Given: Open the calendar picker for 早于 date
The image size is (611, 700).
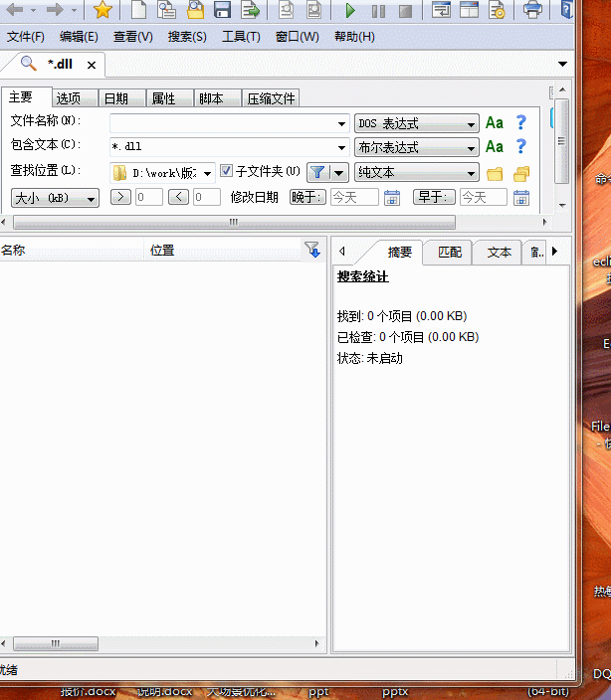Looking at the screenshot, I should (521, 197).
